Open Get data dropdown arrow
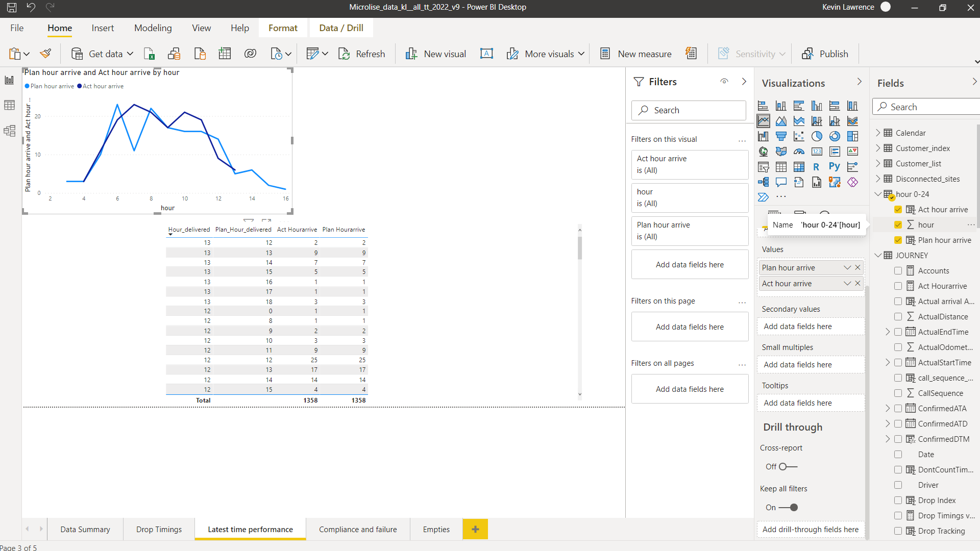 coord(130,54)
